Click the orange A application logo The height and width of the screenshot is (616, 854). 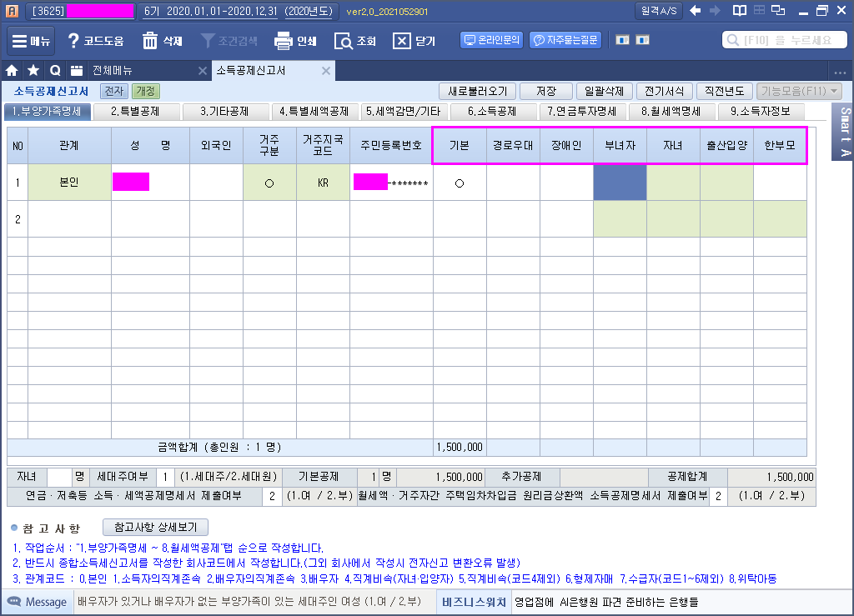pyautogui.click(x=12, y=11)
